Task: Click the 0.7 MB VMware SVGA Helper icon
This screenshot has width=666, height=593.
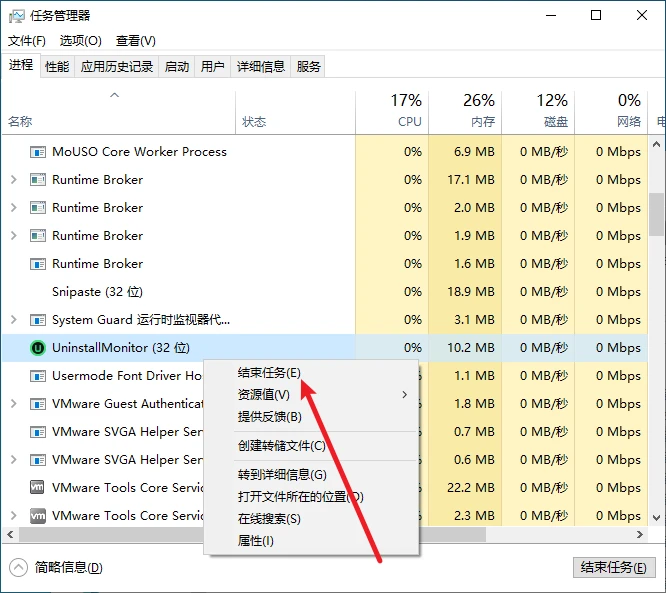Action: point(38,432)
